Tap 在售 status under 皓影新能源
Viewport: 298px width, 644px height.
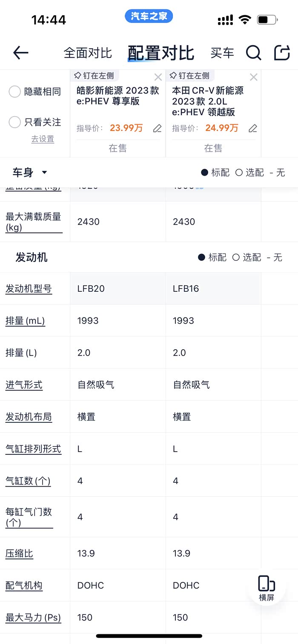pyautogui.click(x=118, y=148)
